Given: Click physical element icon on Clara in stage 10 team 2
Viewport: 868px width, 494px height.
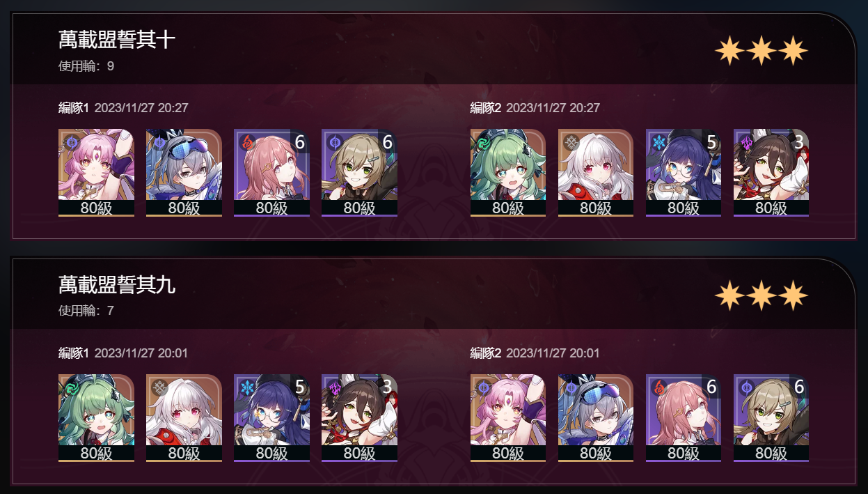Looking at the screenshot, I should click(571, 142).
